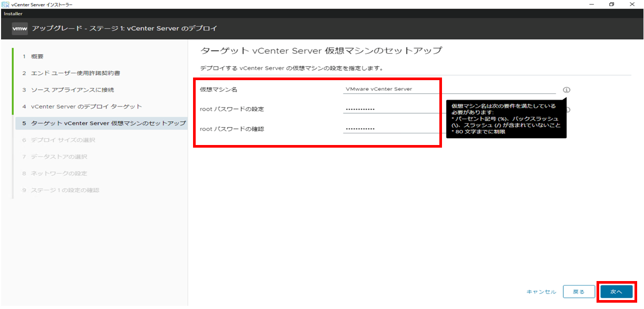Click the vmw logo in the header
Screen dimensions: 644x309
20,28
